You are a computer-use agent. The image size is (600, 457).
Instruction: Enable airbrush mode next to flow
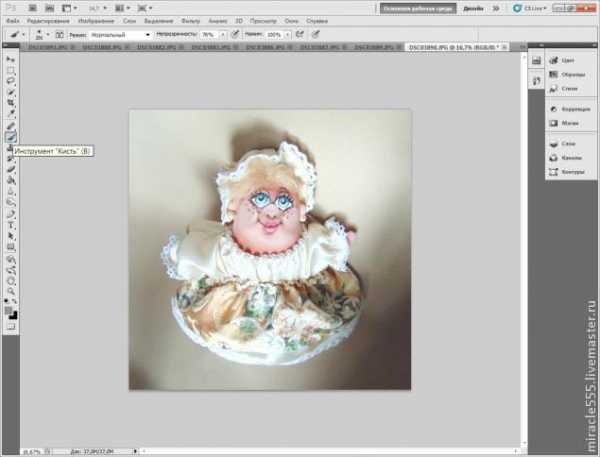tap(300, 34)
